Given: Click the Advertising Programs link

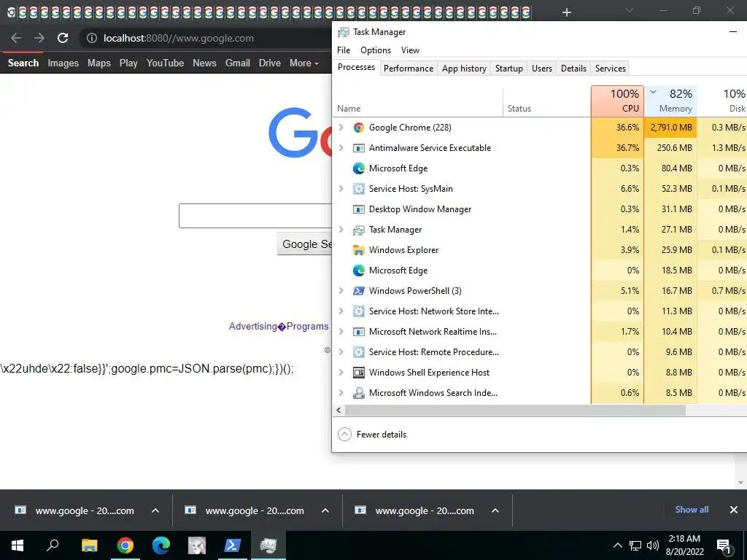Looking at the screenshot, I should click(278, 326).
